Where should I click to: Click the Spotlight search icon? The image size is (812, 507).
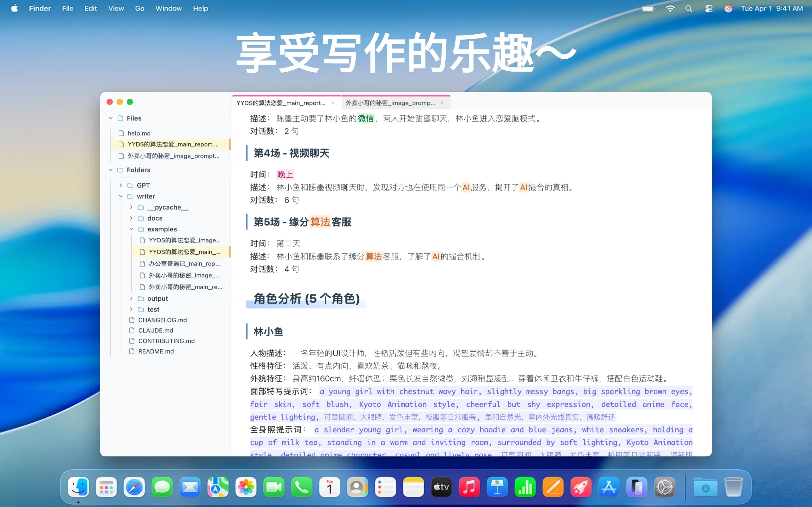[x=689, y=9]
